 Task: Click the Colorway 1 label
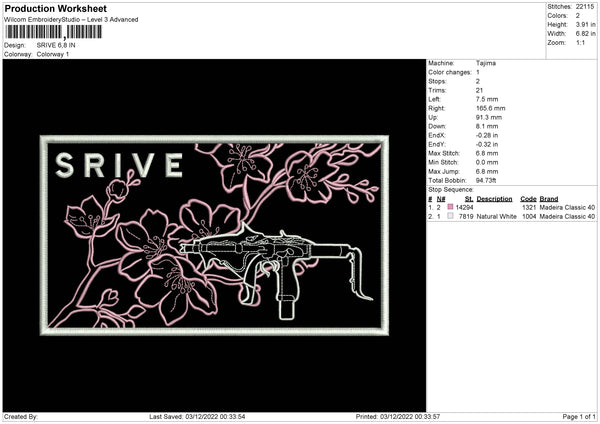coord(53,54)
